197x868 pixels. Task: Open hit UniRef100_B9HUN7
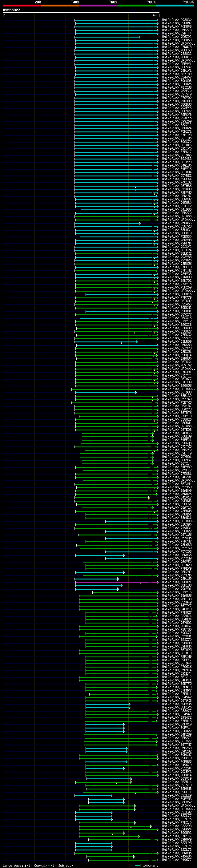177,23
